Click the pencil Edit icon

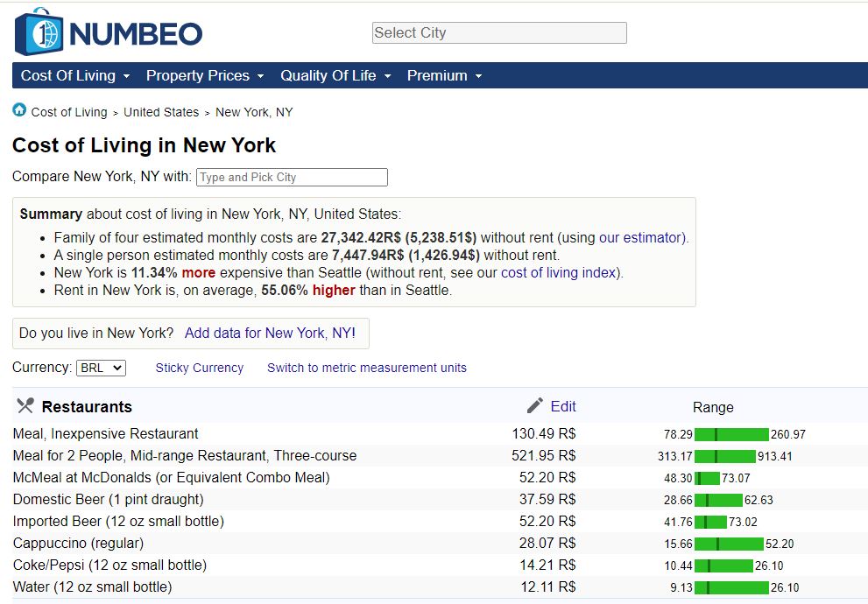click(x=535, y=406)
